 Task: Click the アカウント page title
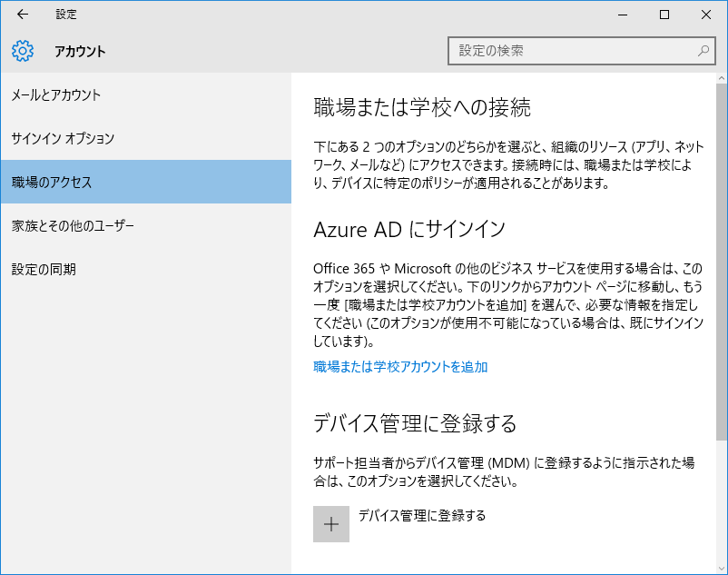[x=80, y=51]
